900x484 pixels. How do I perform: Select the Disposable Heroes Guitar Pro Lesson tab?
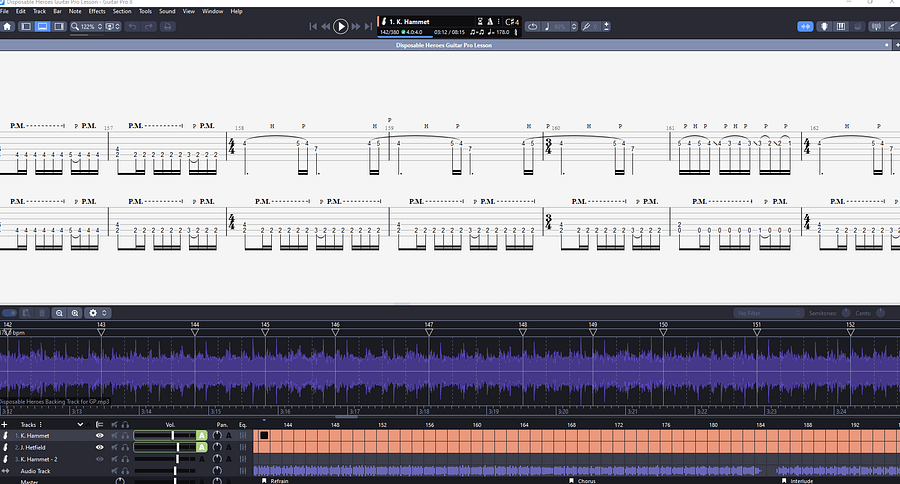coord(444,45)
